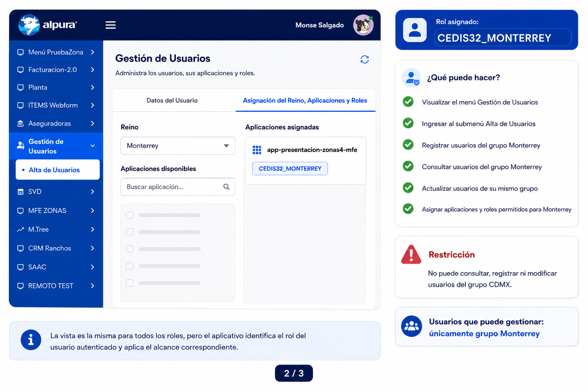Image resolution: width=588 pixels, height=392 pixels.
Task: Check the third placeholder application checkbox
Action: tap(129, 249)
